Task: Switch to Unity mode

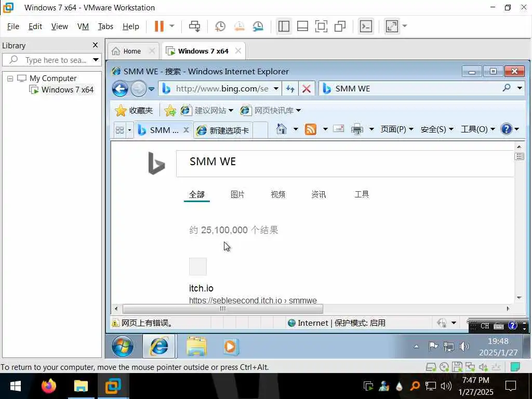Action: (340, 26)
